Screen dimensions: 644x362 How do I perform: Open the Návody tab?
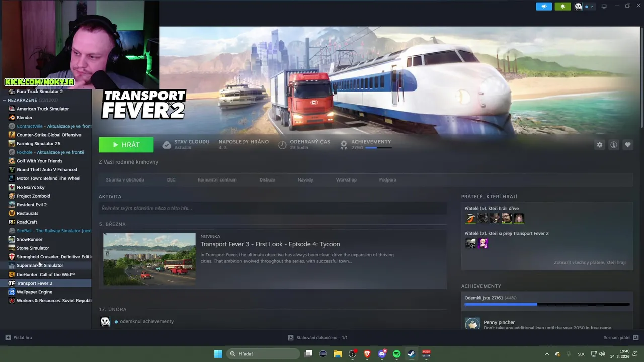[305, 180]
